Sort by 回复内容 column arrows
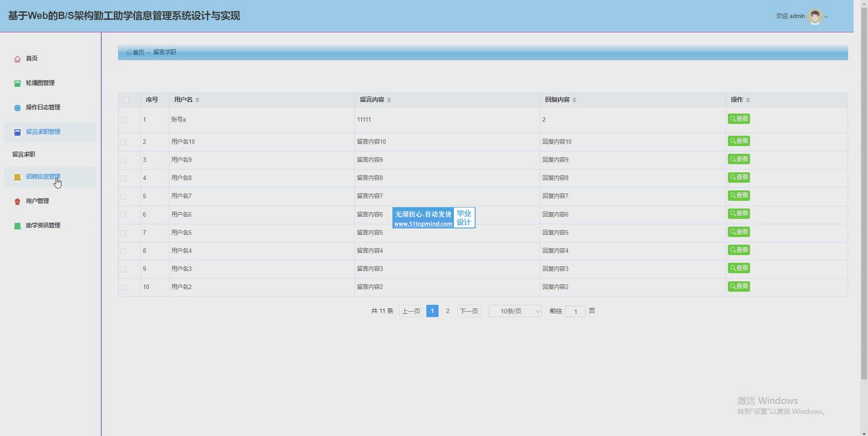Viewport: 868px width, 436px height. (x=574, y=100)
